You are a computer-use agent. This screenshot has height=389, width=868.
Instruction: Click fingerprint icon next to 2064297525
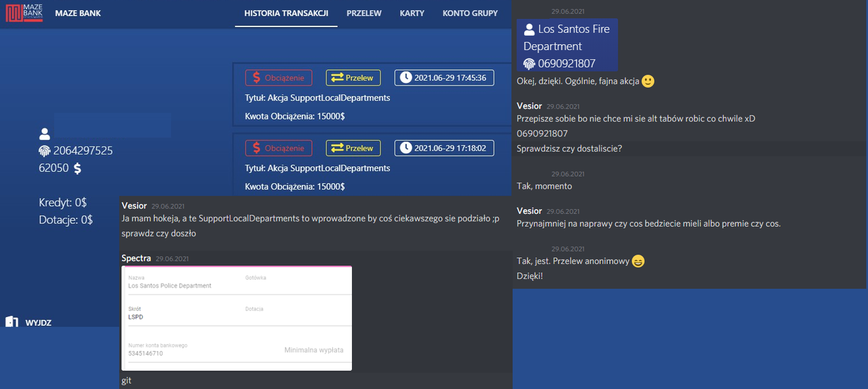[45, 151]
